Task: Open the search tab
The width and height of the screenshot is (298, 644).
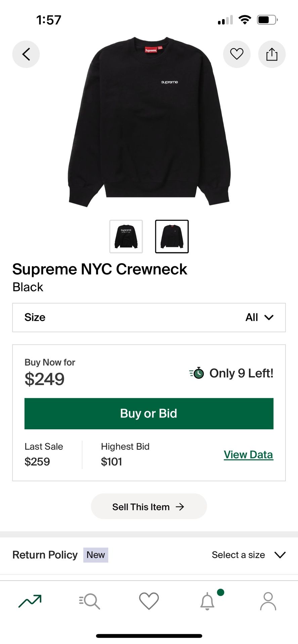Action: click(89, 601)
